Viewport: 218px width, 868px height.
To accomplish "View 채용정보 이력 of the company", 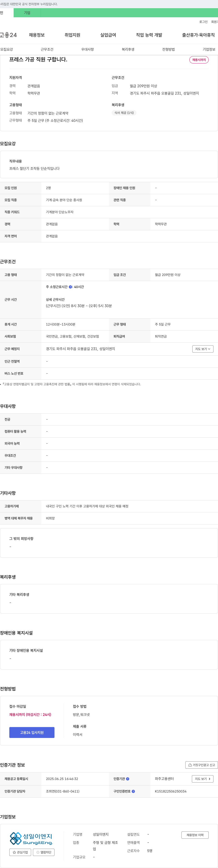I will pyautogui.click(x=195, y=835).
